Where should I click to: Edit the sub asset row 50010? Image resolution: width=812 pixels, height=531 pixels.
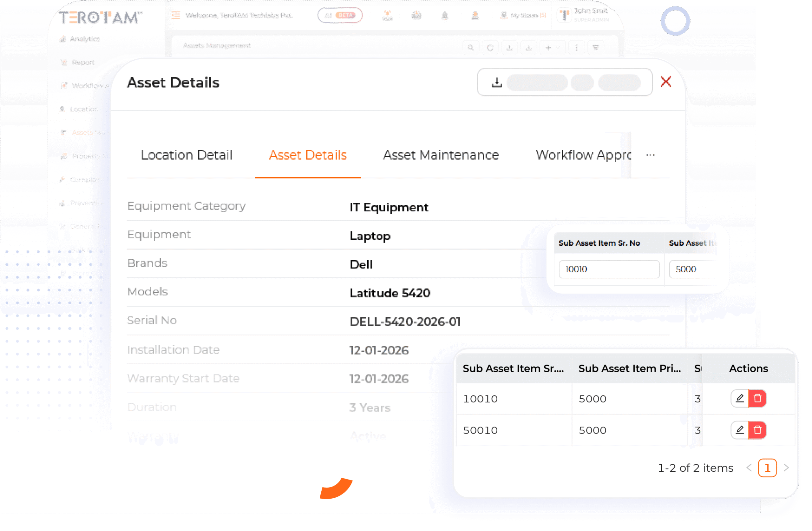739,429
